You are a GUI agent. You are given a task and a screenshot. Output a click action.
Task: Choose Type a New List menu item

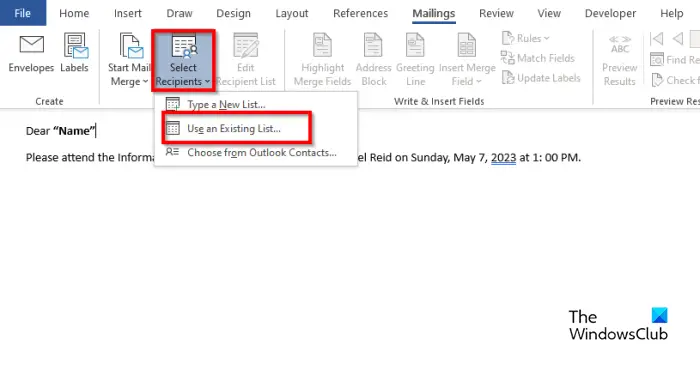tap(256, 104)
